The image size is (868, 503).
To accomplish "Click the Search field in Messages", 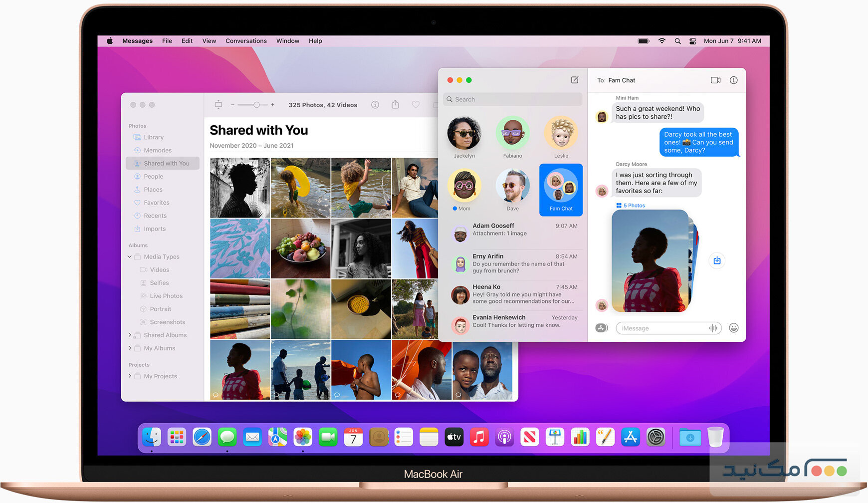I will point(512,99).
